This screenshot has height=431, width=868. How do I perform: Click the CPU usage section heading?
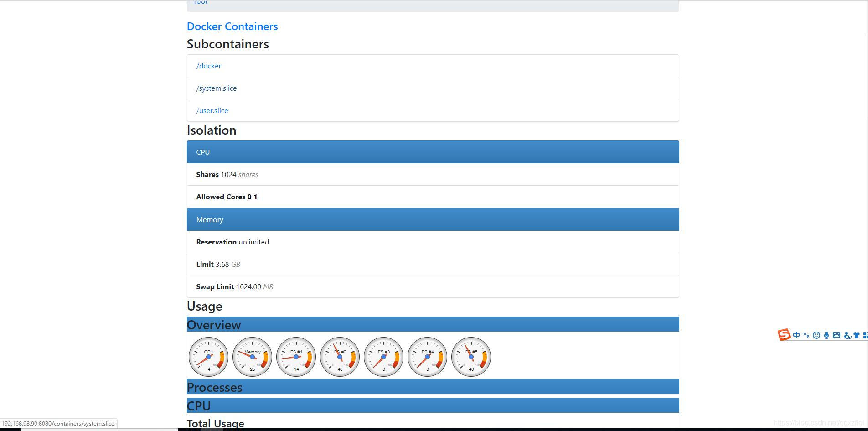(x=433, y=405)
